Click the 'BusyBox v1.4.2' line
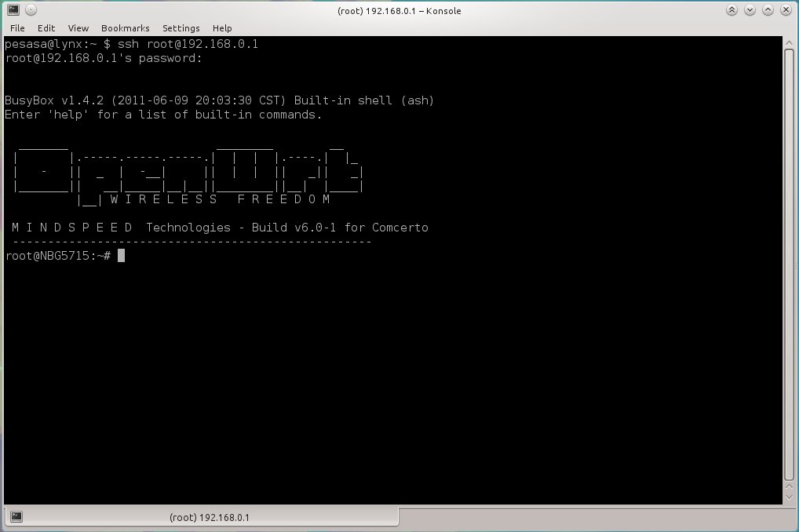The width and height of the screenshot is (799, 532). click(219, 100)
